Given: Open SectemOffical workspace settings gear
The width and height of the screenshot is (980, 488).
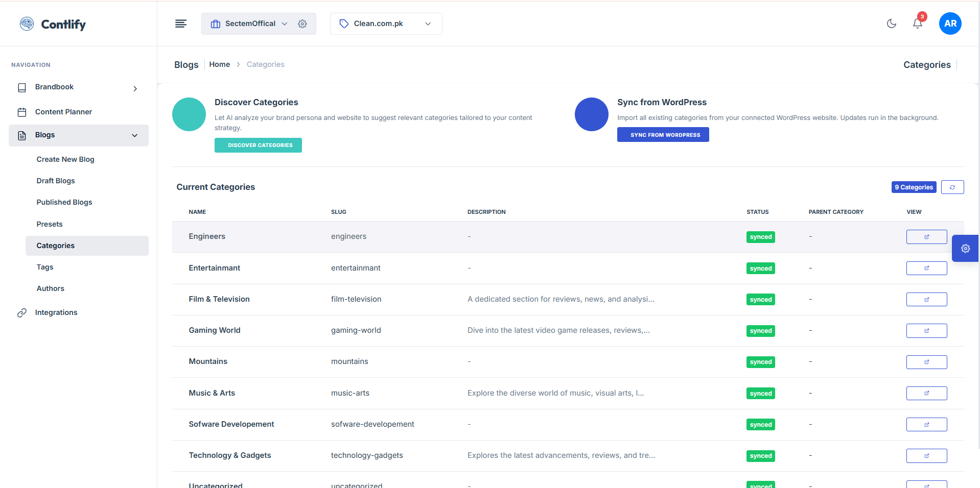Looking at the screenshot, I should [302, 24].
